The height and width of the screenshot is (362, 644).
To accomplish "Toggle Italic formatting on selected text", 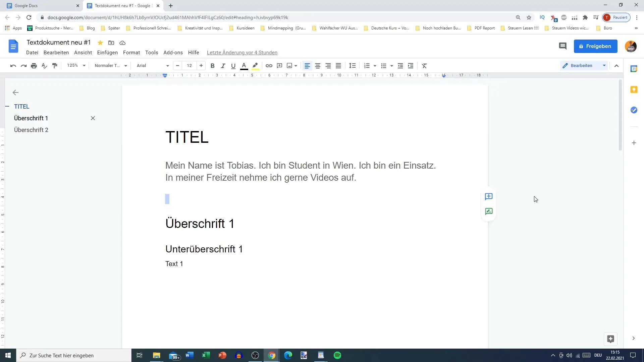I will click(223, 65).
